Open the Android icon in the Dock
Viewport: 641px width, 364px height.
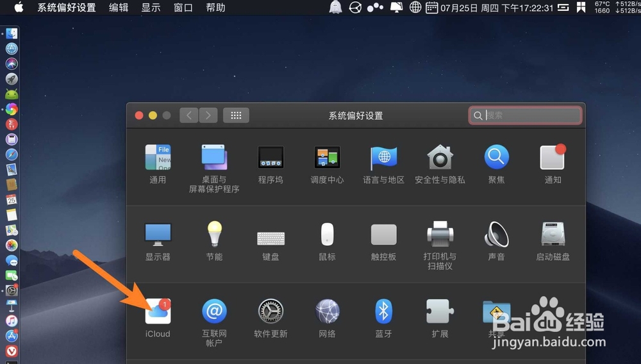coord(12,94)
